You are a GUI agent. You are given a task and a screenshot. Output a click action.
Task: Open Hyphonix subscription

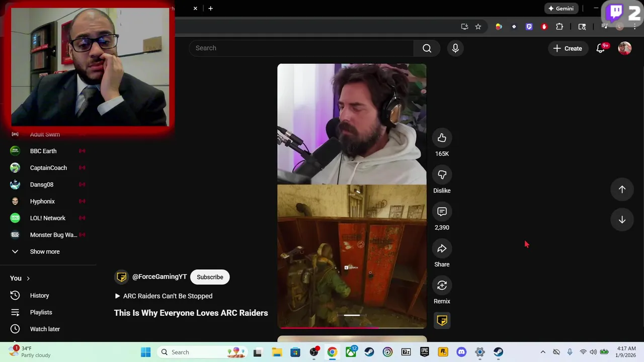[x=48, y=201]
